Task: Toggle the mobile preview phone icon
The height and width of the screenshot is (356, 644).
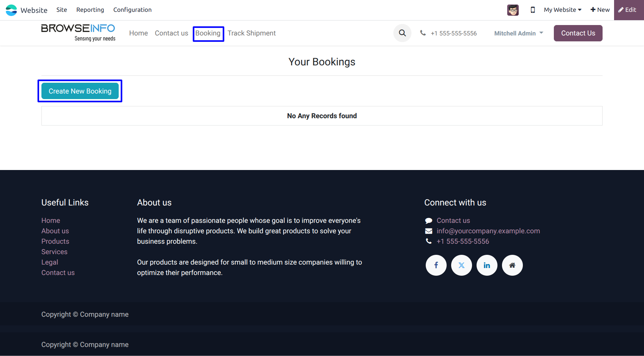Action: click(x=533, y=10)
